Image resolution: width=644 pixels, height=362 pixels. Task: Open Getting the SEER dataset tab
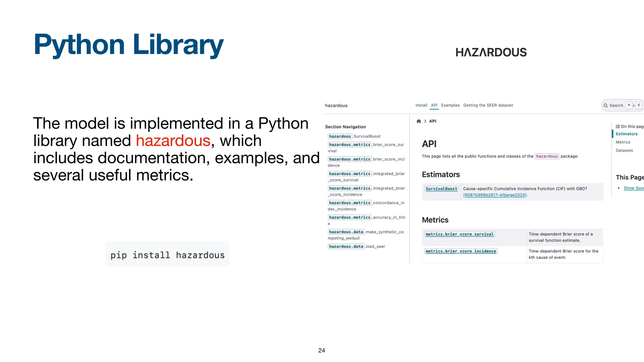point(488,105)
